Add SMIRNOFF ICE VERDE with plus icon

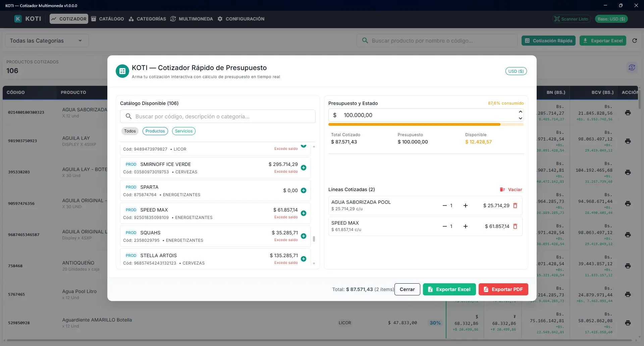pyautogui.click(x=304, y=168)
